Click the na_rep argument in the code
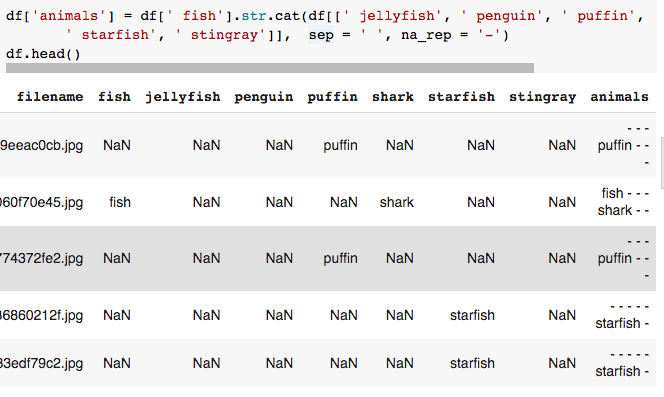 click(x=426, y=35)
